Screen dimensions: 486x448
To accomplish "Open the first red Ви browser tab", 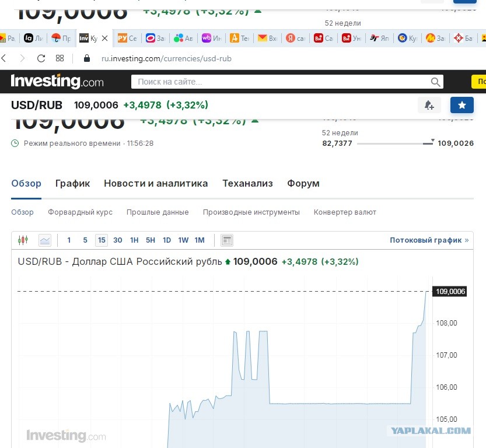I will [323, 38].
